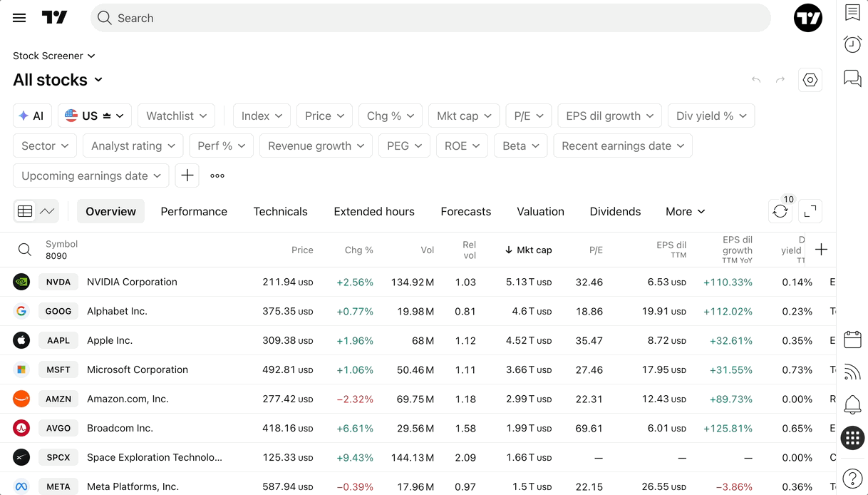Expand the All stocks screen selector
This screenshot has height=495, width=868.
coord(58,80)
